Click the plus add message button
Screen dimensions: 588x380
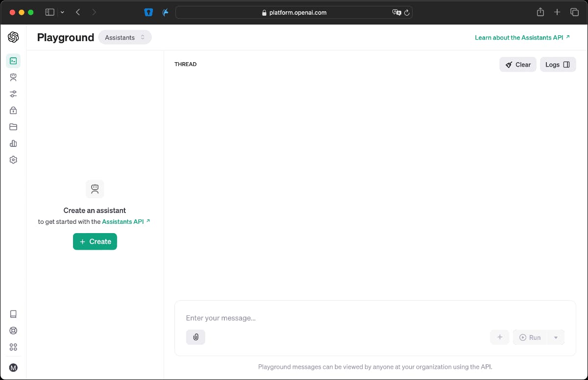click(x=500, y=337)
